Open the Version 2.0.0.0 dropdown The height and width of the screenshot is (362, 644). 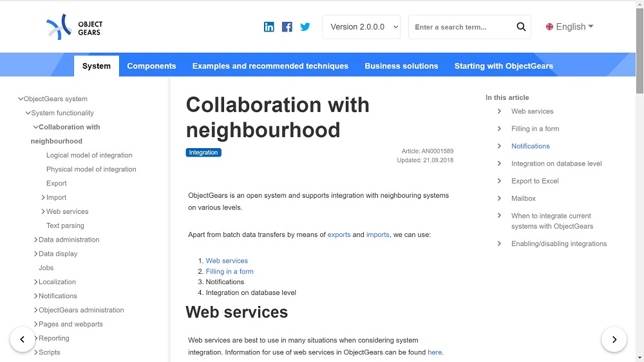coord(361,27)
